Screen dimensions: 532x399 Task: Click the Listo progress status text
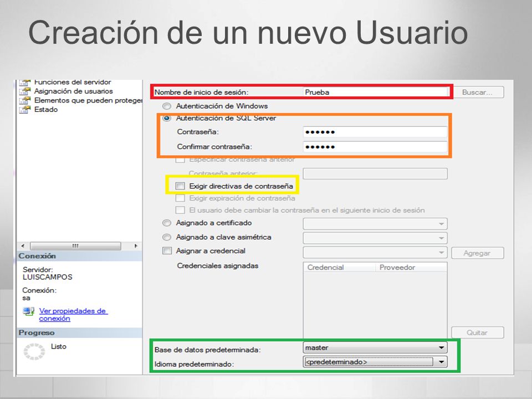coord(59,346)
